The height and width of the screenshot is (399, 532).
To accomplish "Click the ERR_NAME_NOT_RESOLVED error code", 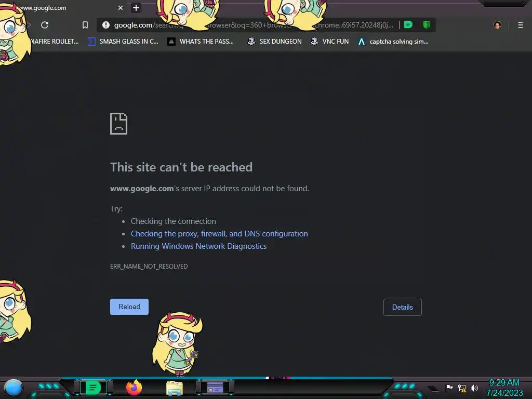I will pyautogui.click(x=149, y=267).
